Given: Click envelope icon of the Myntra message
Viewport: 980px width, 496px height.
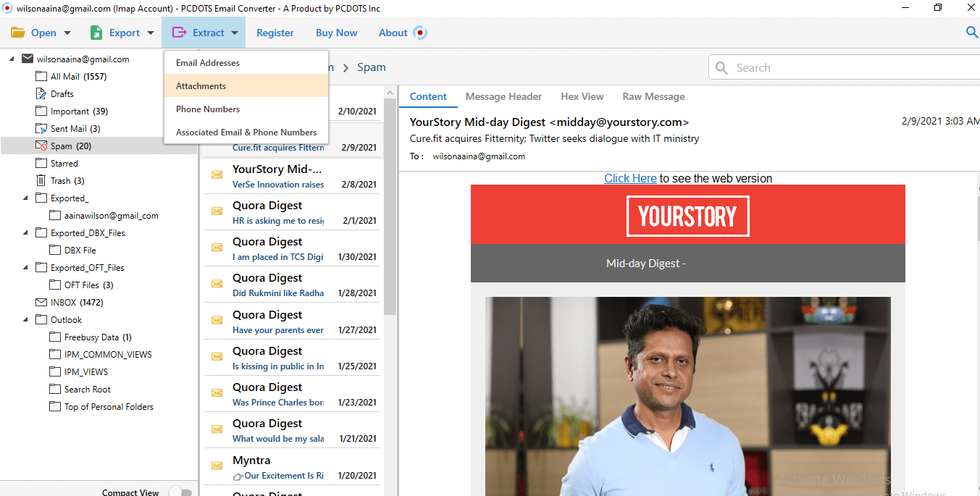Looking at the screenshot, I should click(x=217, y=465).
